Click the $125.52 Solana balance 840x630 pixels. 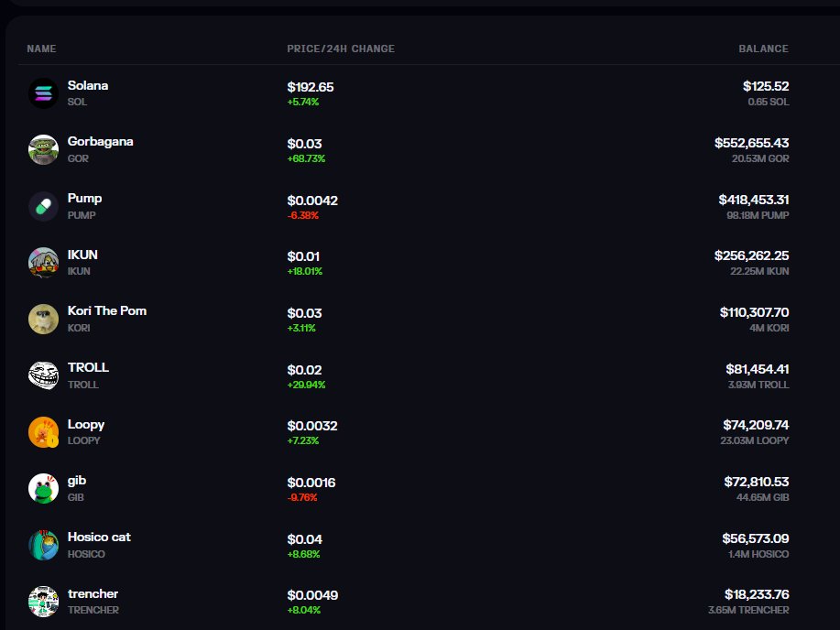[x=766, y=86]
